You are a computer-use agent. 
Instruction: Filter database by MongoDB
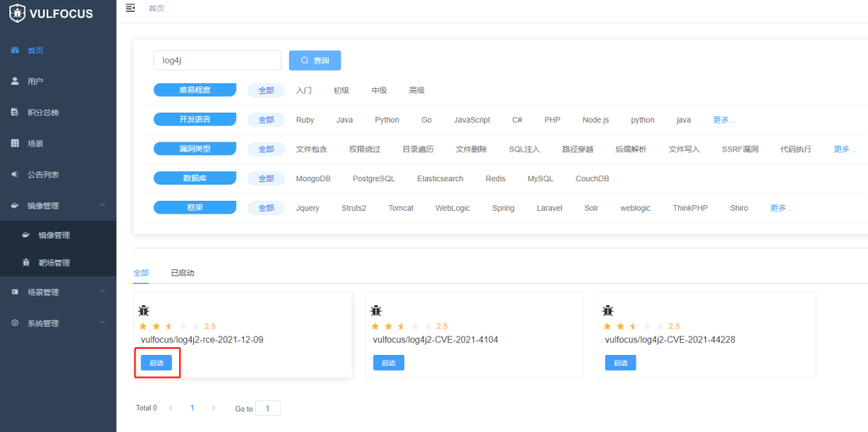(314, 179)
